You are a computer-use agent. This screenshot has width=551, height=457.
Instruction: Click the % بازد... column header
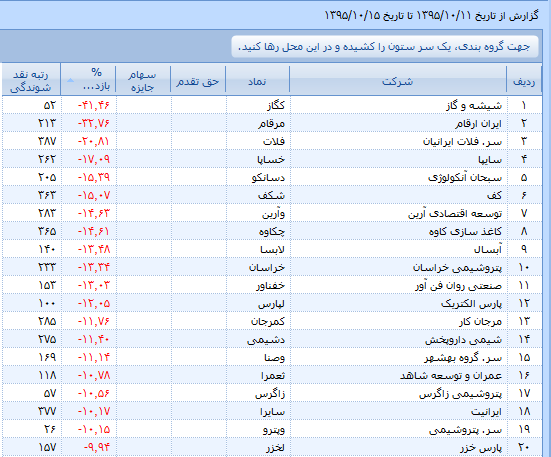tap(88, 81)
